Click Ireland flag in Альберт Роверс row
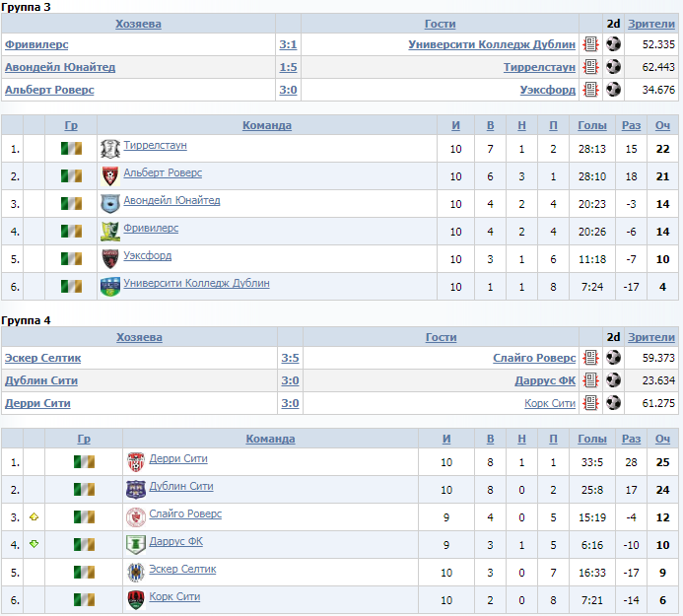 (x=71, y=176)
